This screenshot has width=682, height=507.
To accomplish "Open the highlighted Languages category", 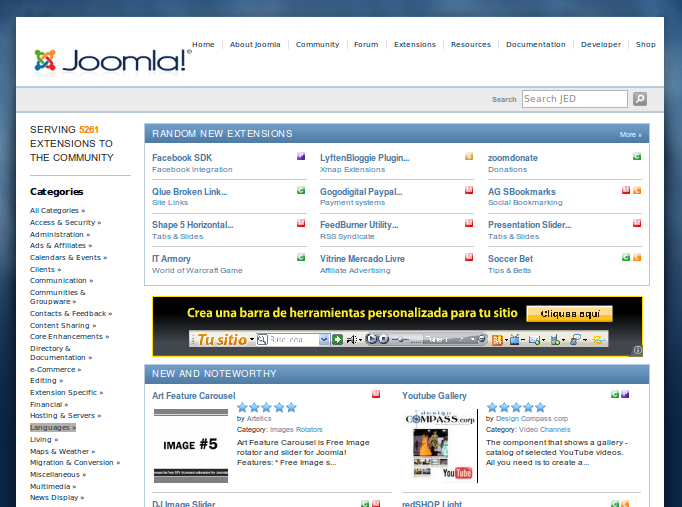I will (53, 427).
